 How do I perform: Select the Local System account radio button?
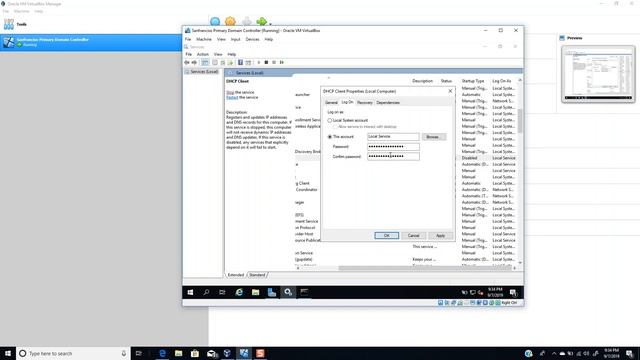[330, 120]
